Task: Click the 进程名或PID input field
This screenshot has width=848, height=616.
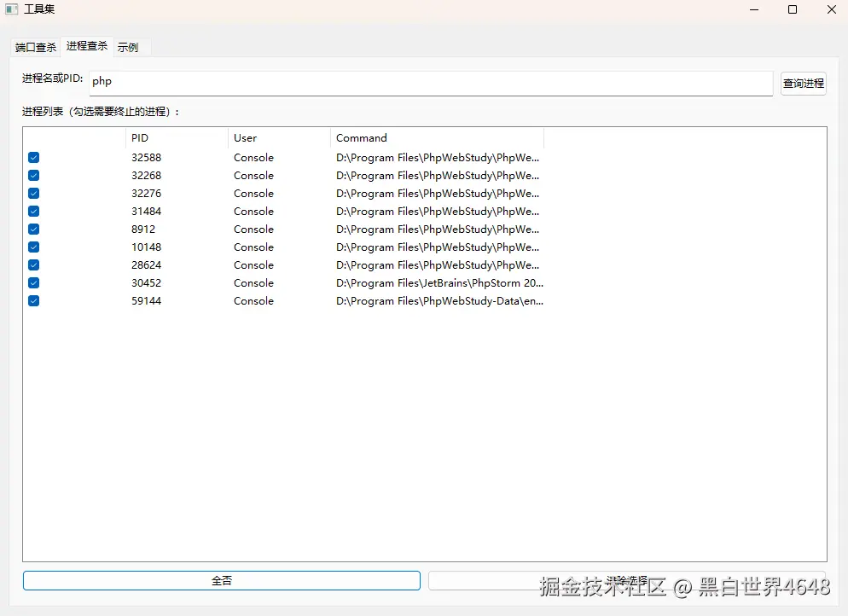Action: click(427, 81)
